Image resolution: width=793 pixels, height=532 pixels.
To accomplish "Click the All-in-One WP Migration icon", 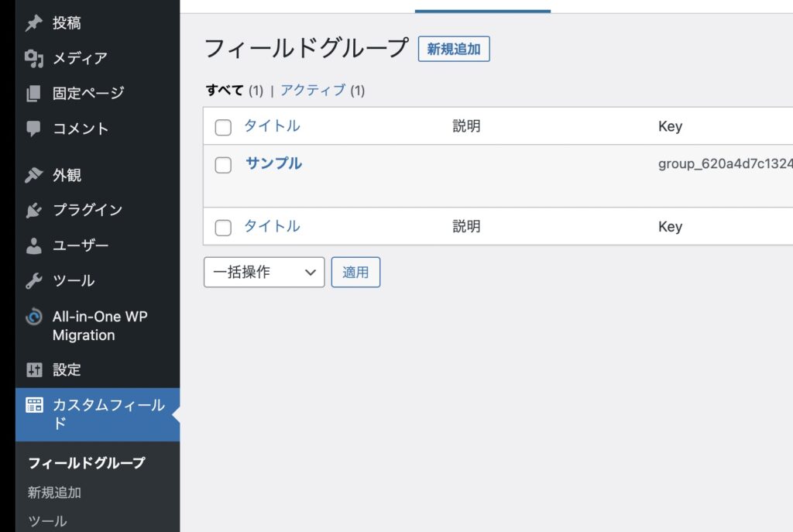I will click(33, 317).
